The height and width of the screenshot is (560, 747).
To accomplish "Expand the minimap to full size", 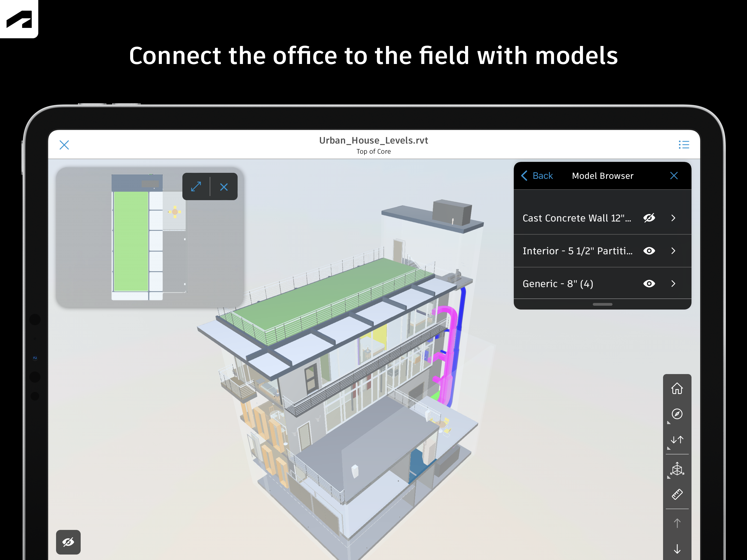I will (x=196, y=187).
